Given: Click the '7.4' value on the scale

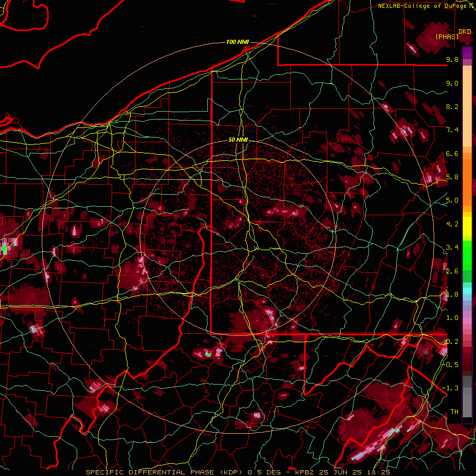Looking at the screenshot, I should [x=452, y=130].
